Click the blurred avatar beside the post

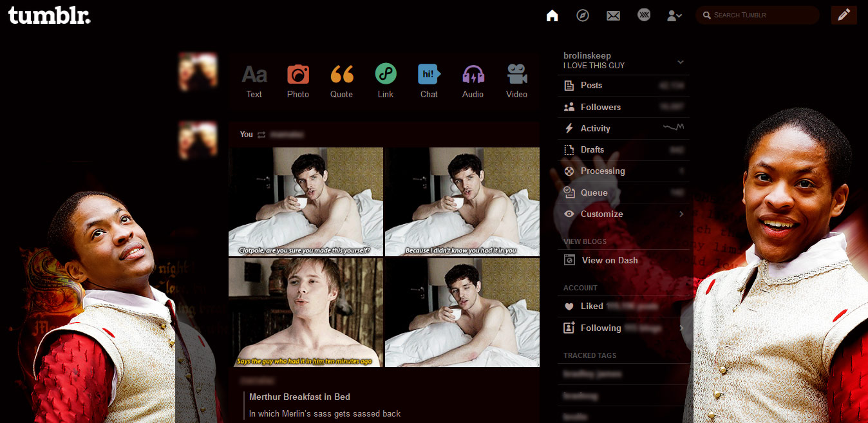point(198,140)
